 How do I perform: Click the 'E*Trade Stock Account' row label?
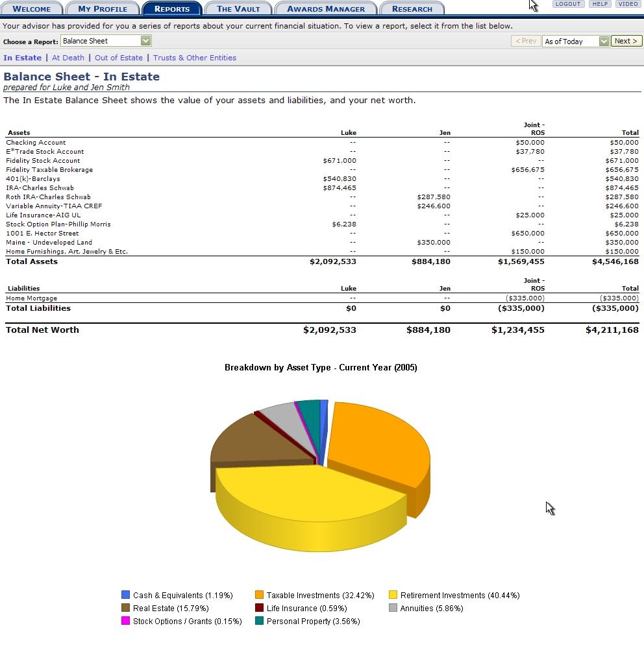[45, 152]
